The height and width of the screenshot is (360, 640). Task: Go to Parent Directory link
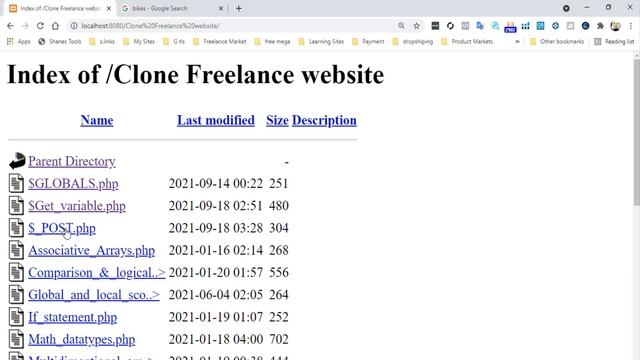pos(72,161)
